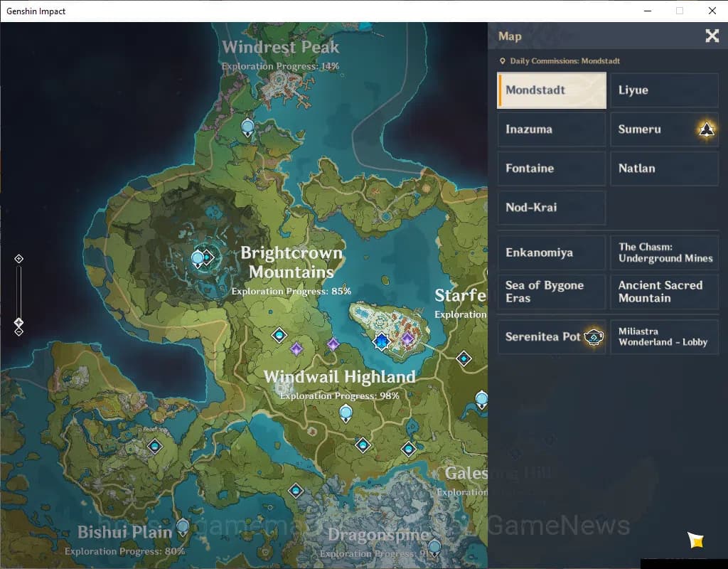
Task: Click the Windwail Highland area label
Action: pos(339,376)
